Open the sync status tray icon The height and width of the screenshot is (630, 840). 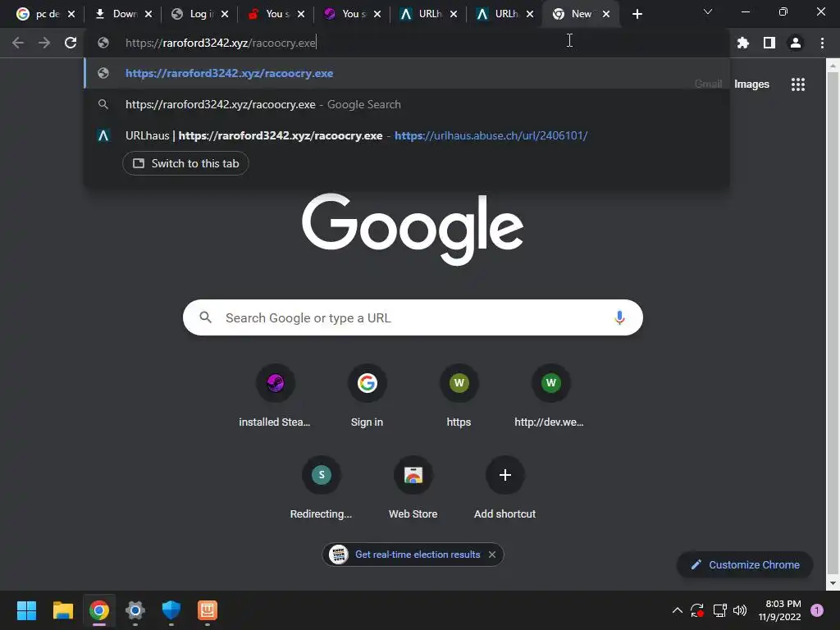[697, 610]
